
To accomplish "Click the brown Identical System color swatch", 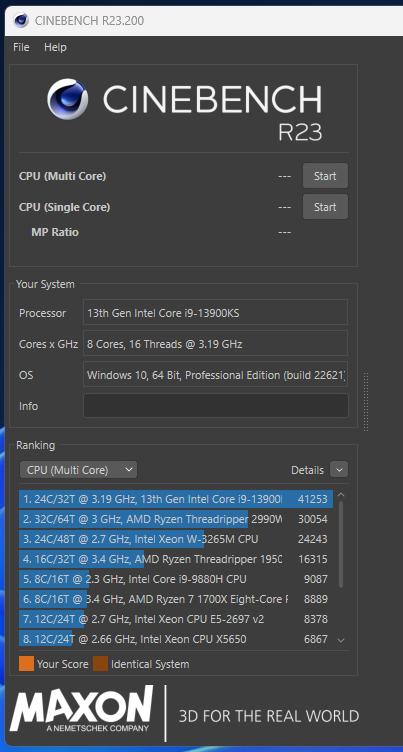I will [100, 664].
